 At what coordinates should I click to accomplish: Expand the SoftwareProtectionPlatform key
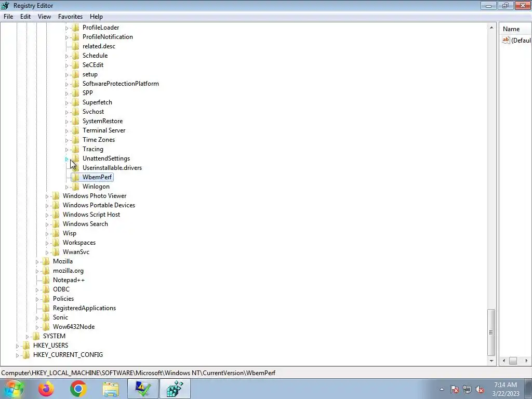coord(67,84)
